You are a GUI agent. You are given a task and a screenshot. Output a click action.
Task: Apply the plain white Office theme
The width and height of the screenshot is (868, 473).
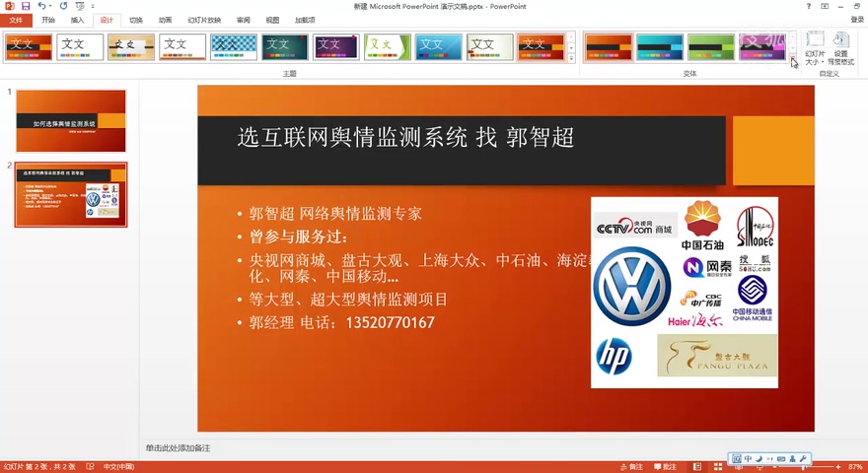(x=80, y=47)
